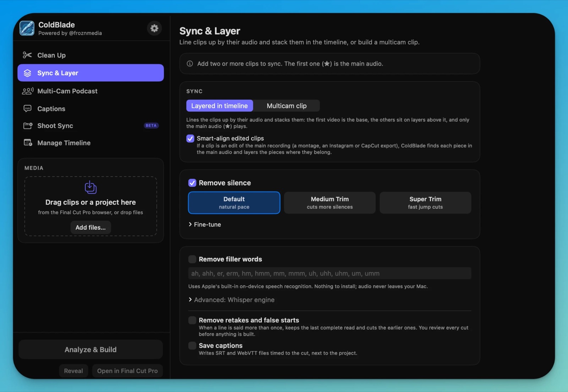This screenshot has height=392, width=568.
Task: Select the Layered in timeline tab
Action: [x=219, y=106]
